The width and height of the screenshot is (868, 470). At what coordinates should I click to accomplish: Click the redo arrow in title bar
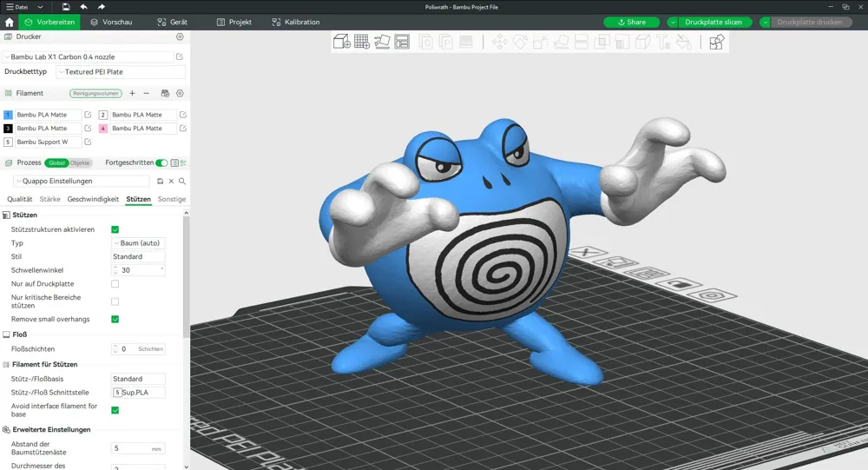tap(102, 7)
